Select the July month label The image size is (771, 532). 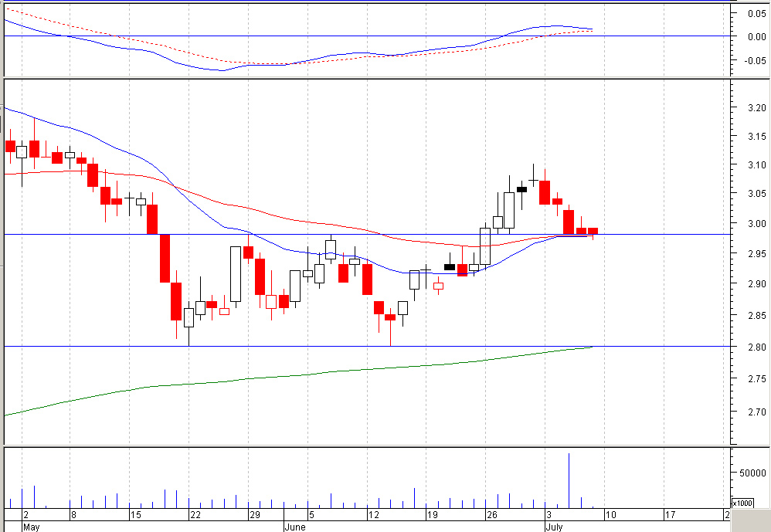coord(554,527)
